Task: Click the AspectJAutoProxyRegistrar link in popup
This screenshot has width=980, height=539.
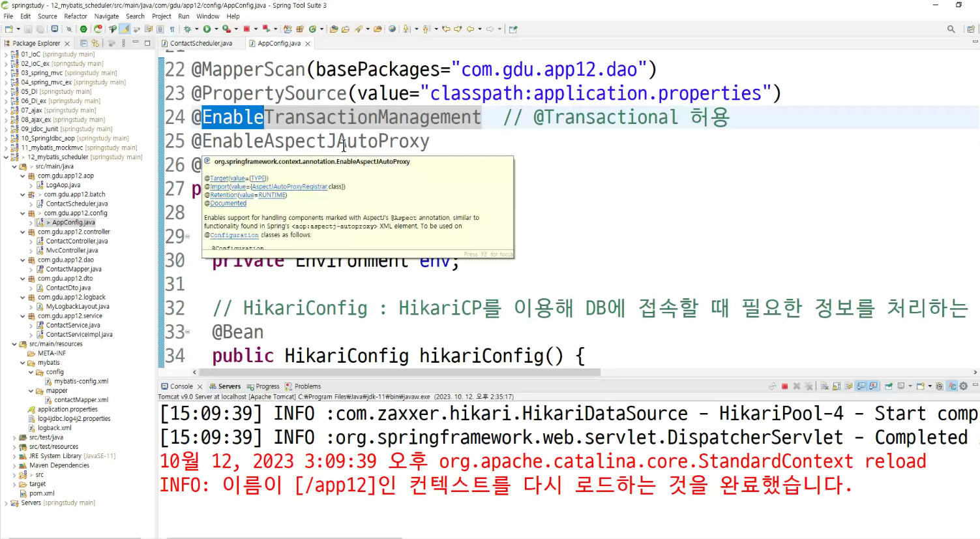Action: pos(290,187)
